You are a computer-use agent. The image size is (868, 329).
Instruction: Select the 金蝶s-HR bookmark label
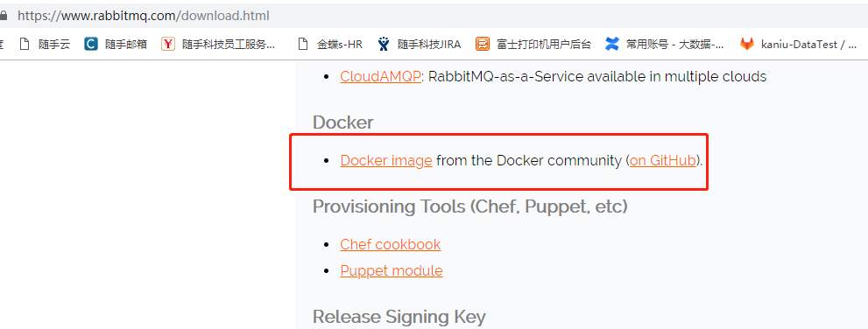tap(340, 45)
